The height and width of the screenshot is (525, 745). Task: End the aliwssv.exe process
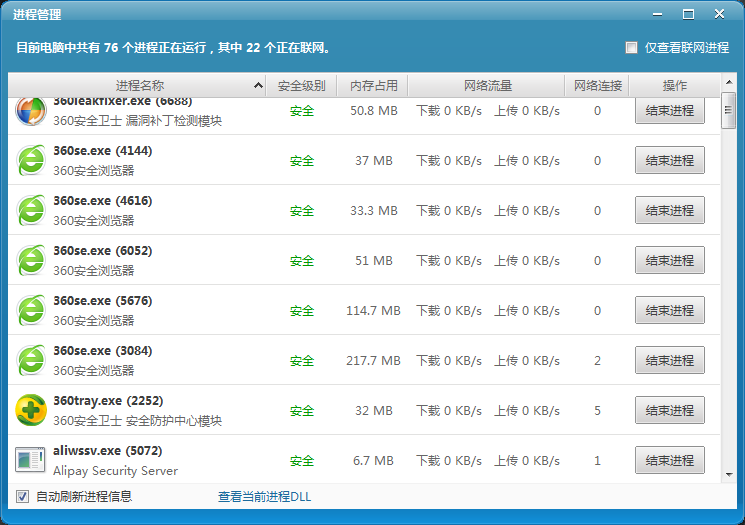point(669,460)
